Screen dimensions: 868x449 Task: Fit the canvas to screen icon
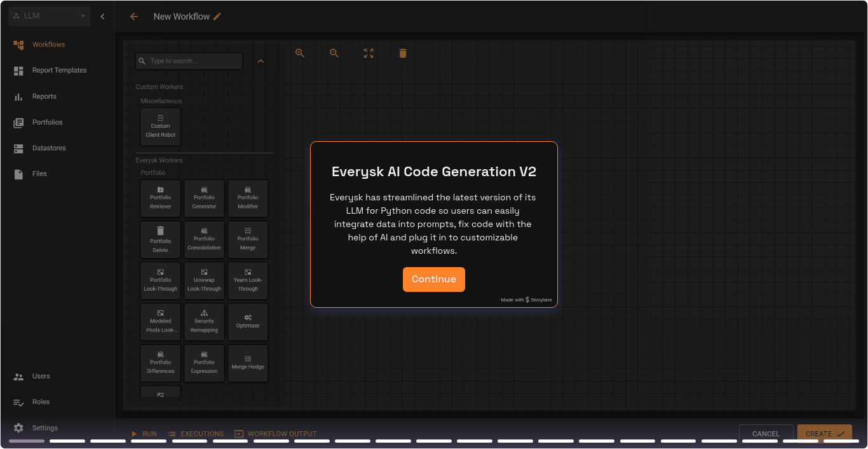coord(369,53)
